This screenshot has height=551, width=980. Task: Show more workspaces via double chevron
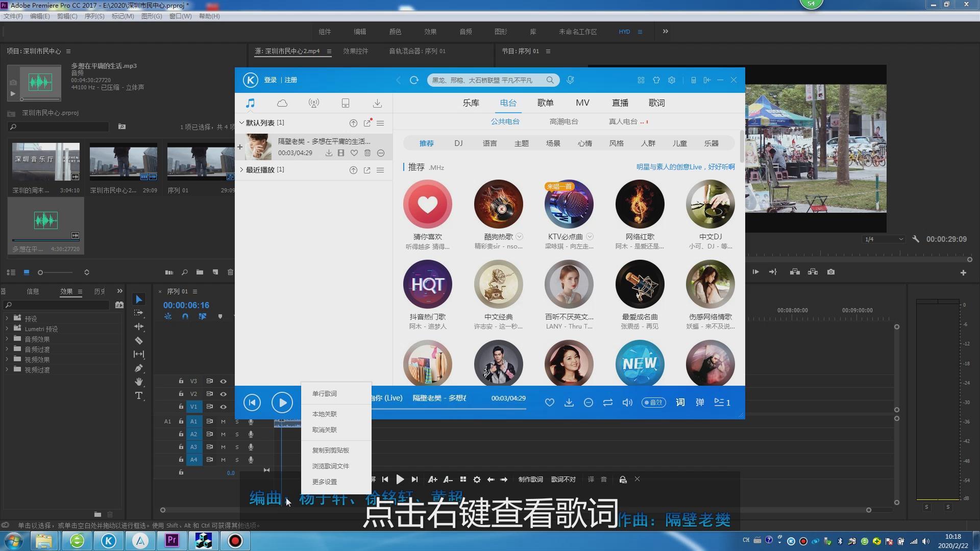click(x=665, y=32)
